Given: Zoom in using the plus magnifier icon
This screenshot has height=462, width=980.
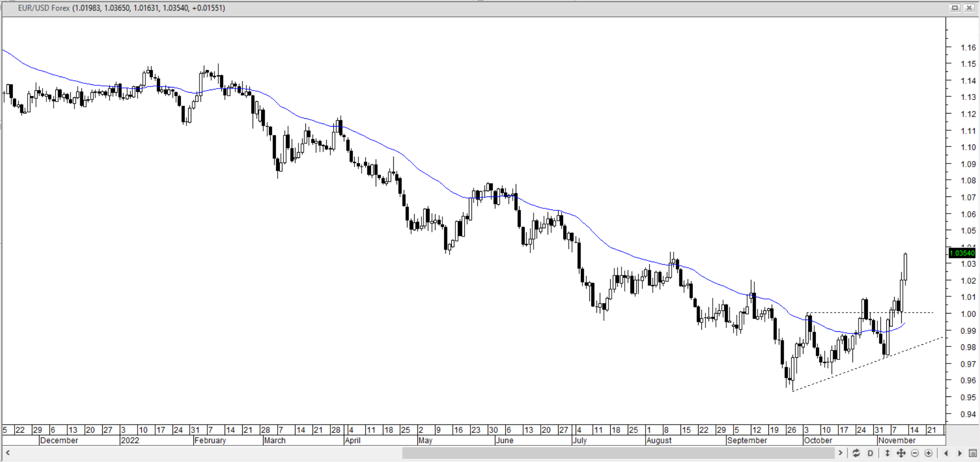Looking at the screenshot, I should 928,453.
